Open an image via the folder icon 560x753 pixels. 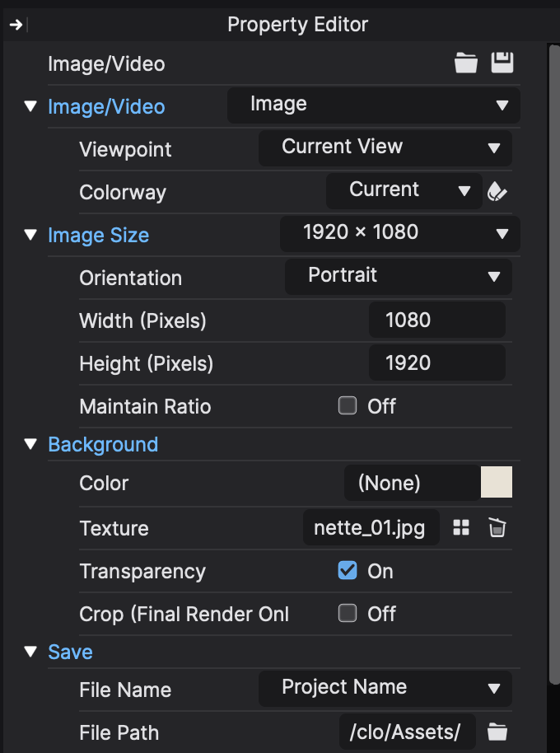click(465, 62)
